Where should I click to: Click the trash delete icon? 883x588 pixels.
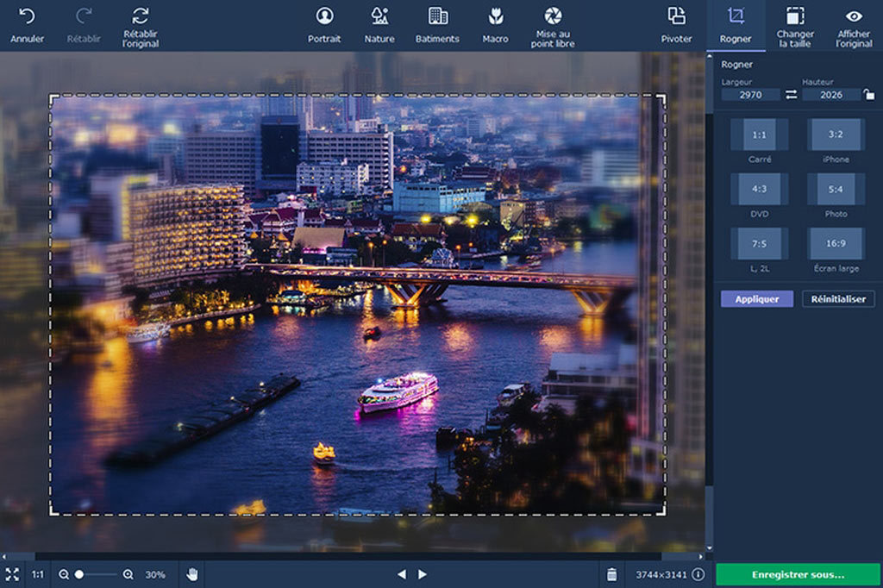611,574
